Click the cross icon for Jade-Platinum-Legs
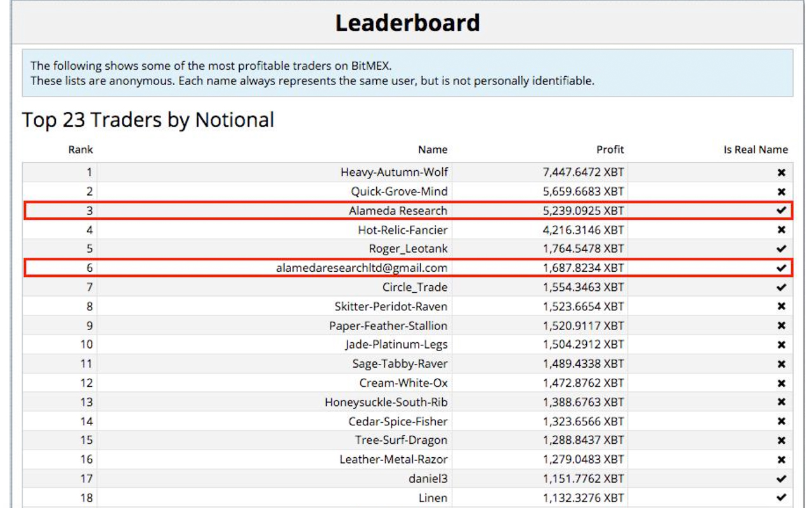Screen dimensions: 812x508 point(782,345)
